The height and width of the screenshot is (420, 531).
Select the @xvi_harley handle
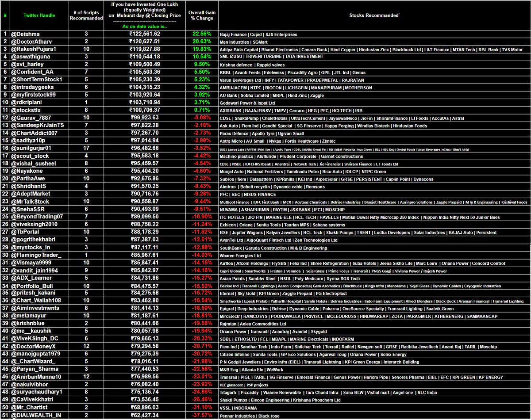(x=27, y=64)
